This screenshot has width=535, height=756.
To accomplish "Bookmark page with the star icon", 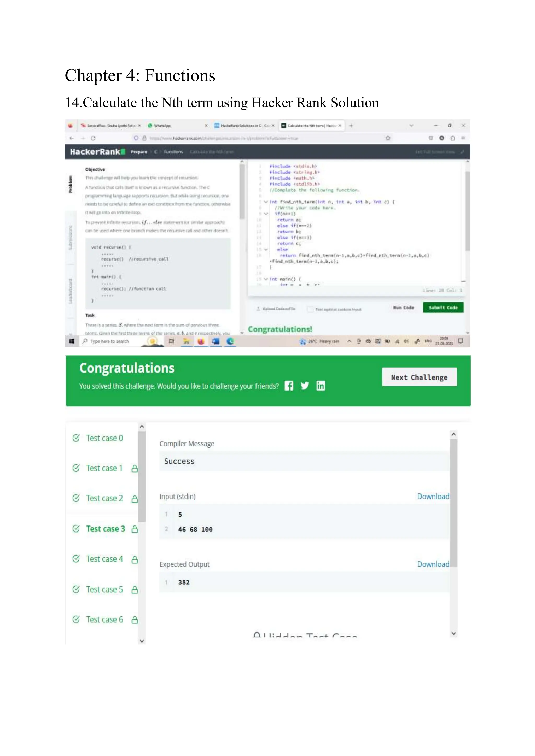I will coord(388,138).
